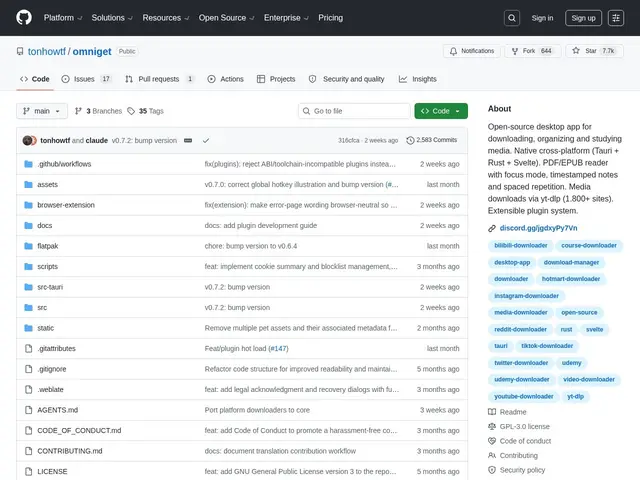Click the src-tauri folder icon
Viewport: 640px width, 480px height.
point(28,287)
